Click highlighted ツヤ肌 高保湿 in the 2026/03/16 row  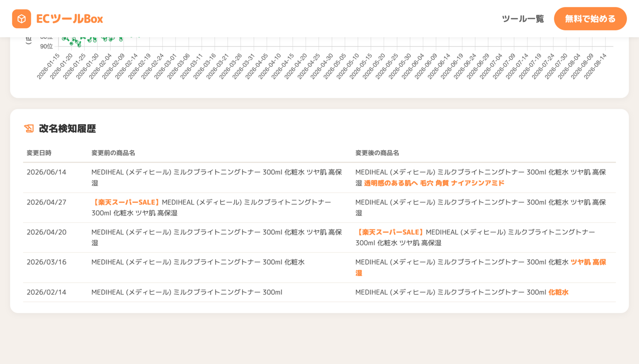588,262
